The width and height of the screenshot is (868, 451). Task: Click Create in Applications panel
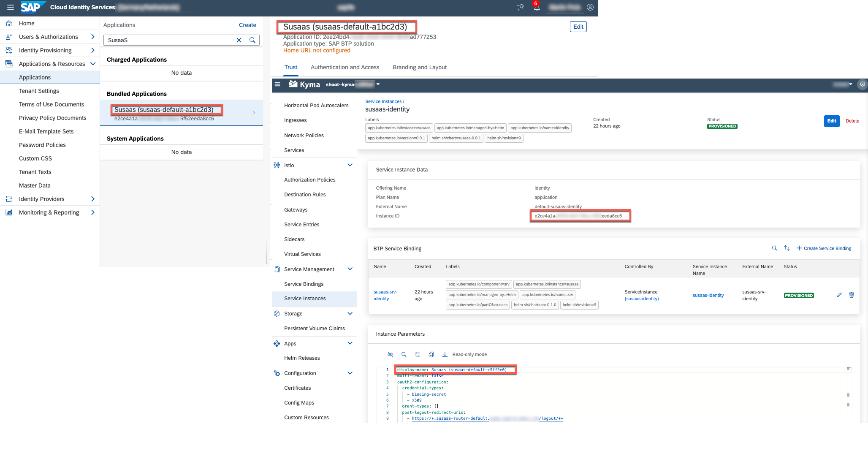click(x=247, y=25)
